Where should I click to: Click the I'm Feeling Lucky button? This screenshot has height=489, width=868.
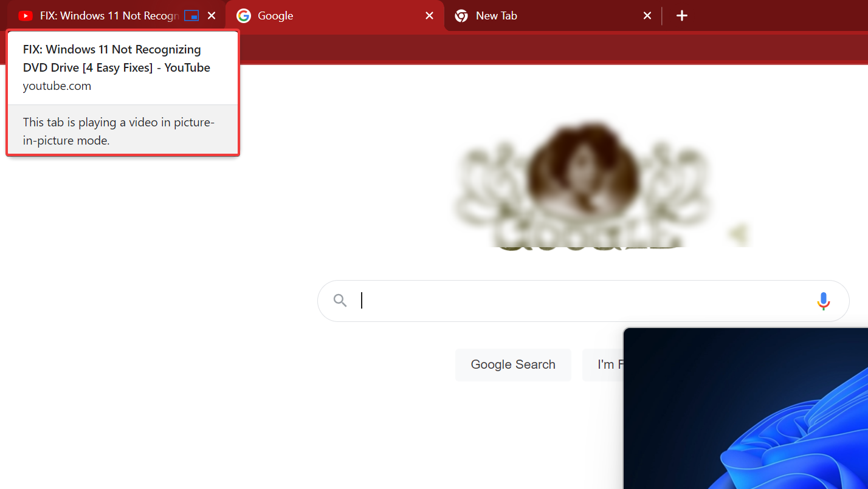click(603, 364)
